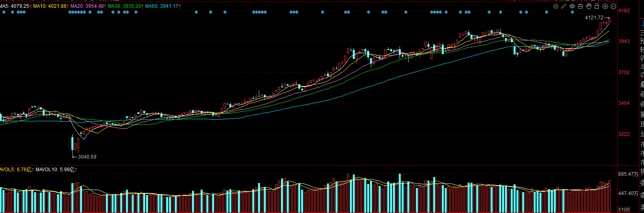Click the 4121.72 high price marker
Viewport: 644px width, 213px height.
point(594,18)
